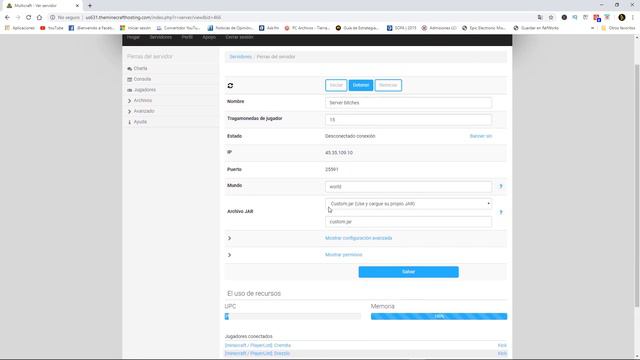640x360 pixels.
Task: Click the Iniciar server button
Action: (336, 85)
